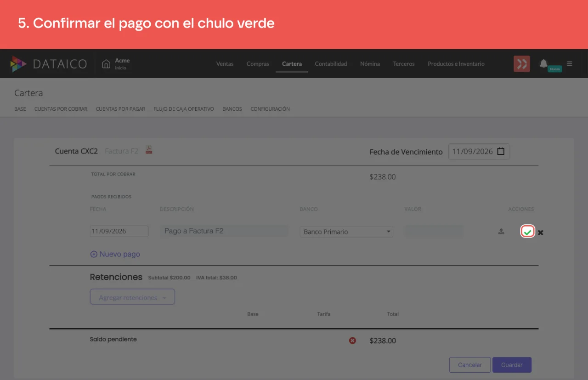
Task: Select the Cartera menu
Action: pyautogui.click(x=292, y=64)
